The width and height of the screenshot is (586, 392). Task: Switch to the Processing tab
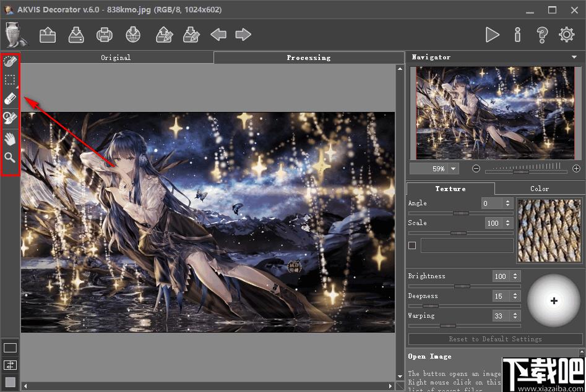coord(309,58)
